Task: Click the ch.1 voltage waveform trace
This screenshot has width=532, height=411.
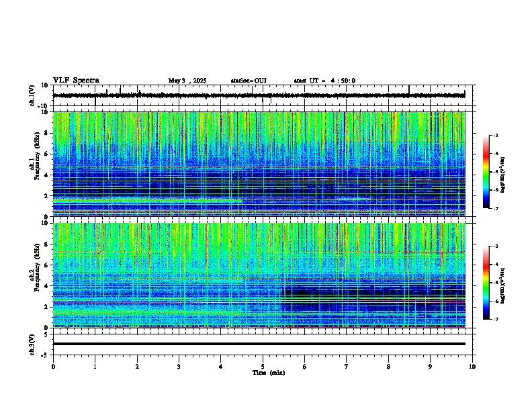Action: [x=259, y=95]
